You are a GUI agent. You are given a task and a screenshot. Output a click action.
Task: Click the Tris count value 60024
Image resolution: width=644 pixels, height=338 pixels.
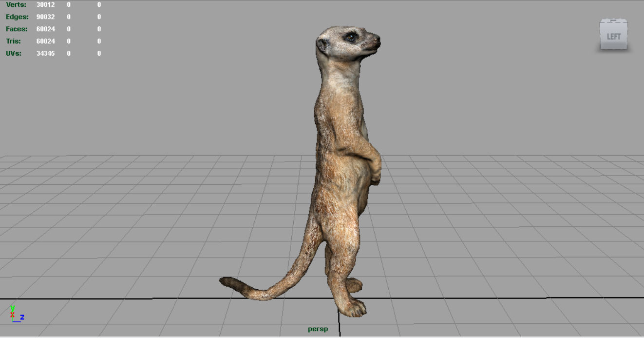tap(46, 41)
